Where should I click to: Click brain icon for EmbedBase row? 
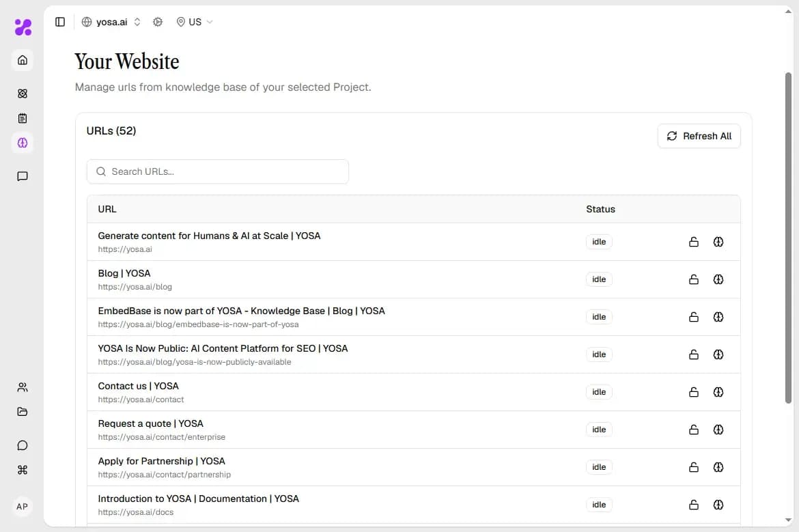[x=718, y=317]
